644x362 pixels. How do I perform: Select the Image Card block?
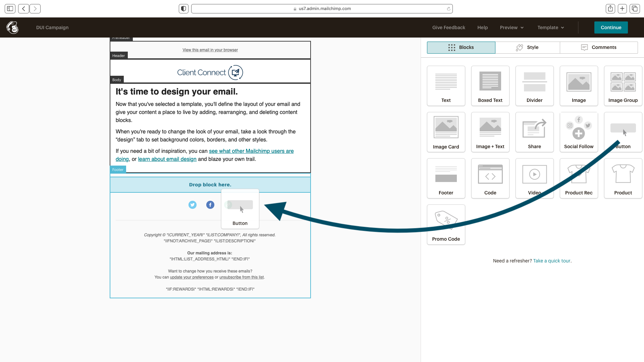pos(446,132)
